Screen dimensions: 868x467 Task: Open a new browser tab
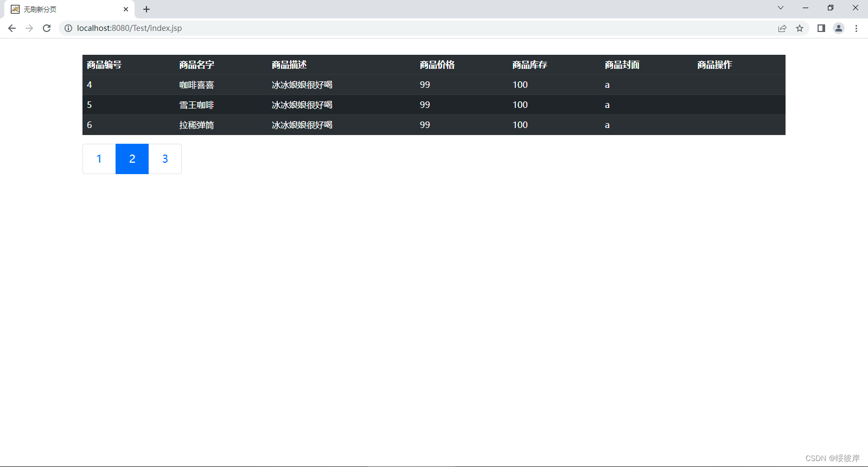pyautogui.click(x=146, y=9)
